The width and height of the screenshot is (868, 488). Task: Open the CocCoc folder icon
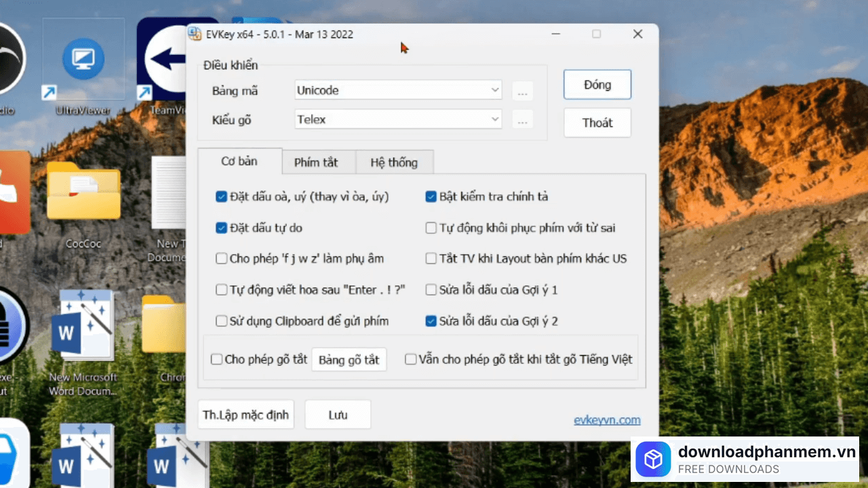coord(83,193)
